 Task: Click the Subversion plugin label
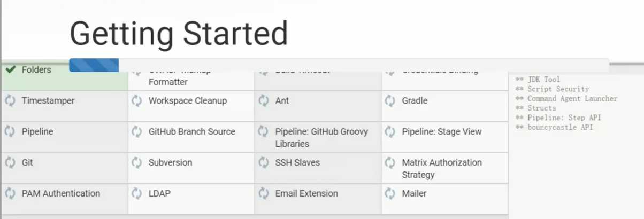(x=170, y=162)
